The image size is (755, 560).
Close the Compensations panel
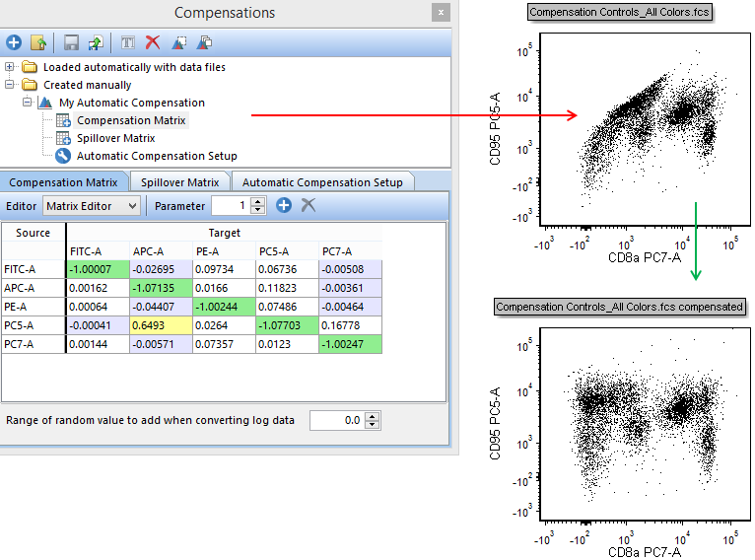441,13
